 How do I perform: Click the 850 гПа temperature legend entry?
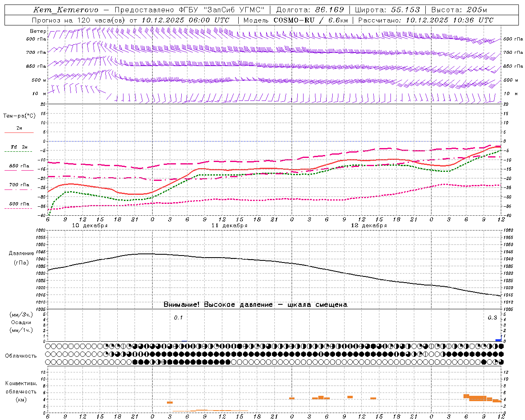tap(19, 166)
